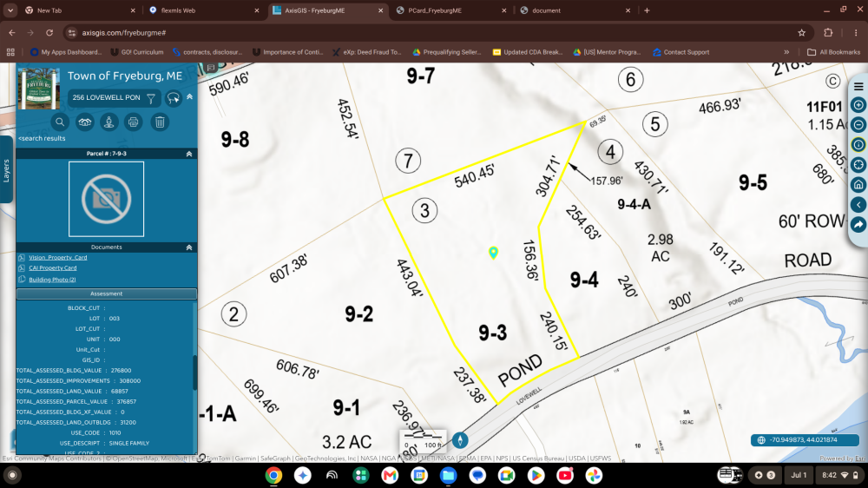Click the browser address bar URL
Screen dimensions: 868x488
click(x=124, y=33)
